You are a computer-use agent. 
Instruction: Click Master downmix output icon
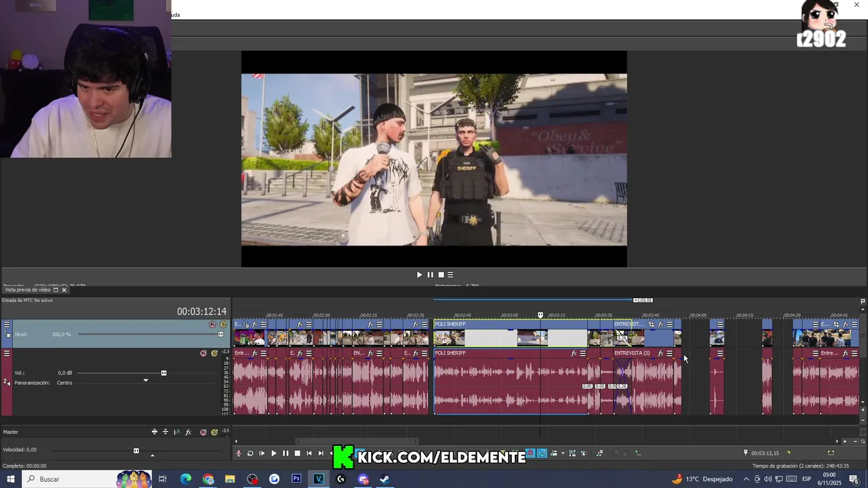pos(165,432)
